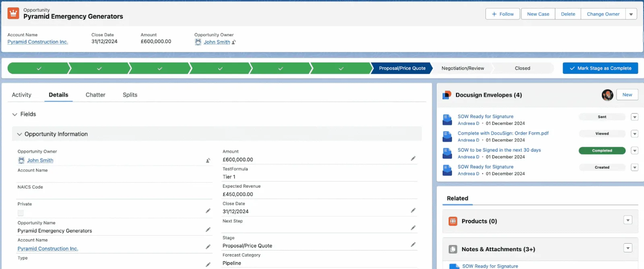Click first completed stage in path

coord(39,68)
